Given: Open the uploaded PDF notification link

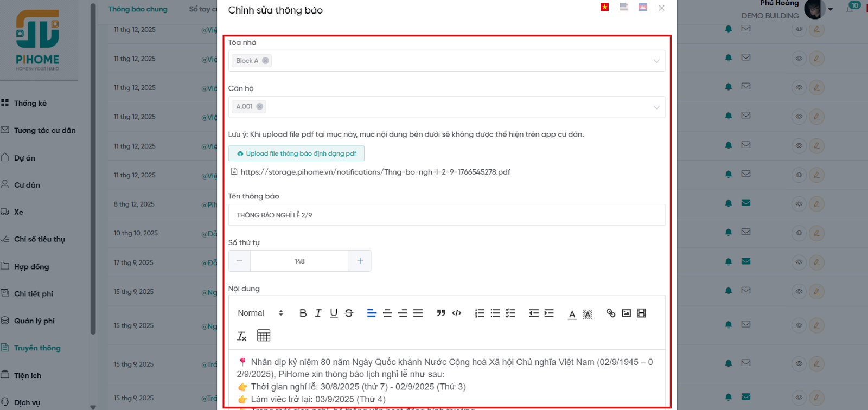Looking at the screenshot, I should tap(375, 172).
